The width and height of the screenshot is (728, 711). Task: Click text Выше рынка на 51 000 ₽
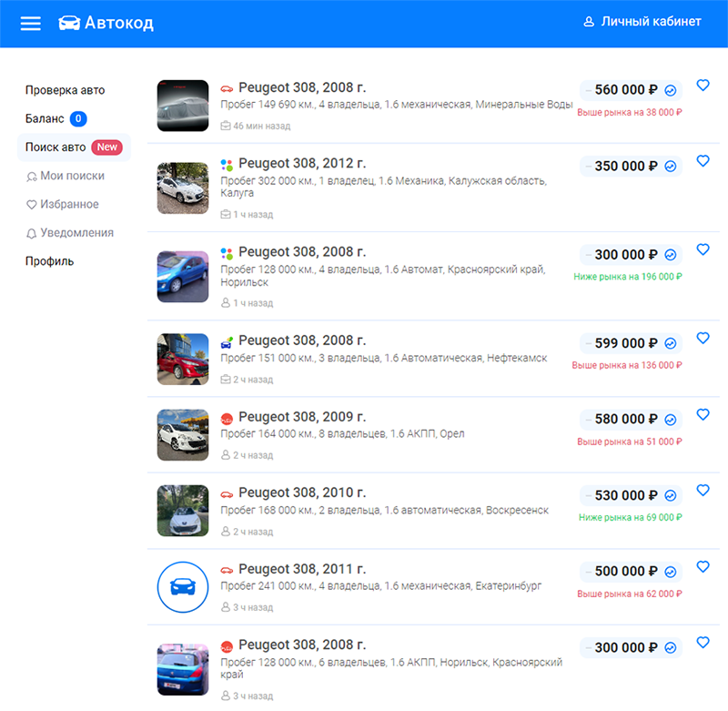[630, 442]
